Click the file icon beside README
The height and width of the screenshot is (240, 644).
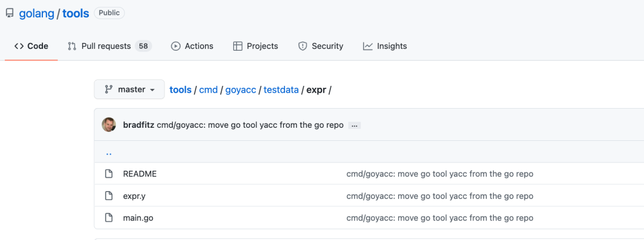click(109, 174)
